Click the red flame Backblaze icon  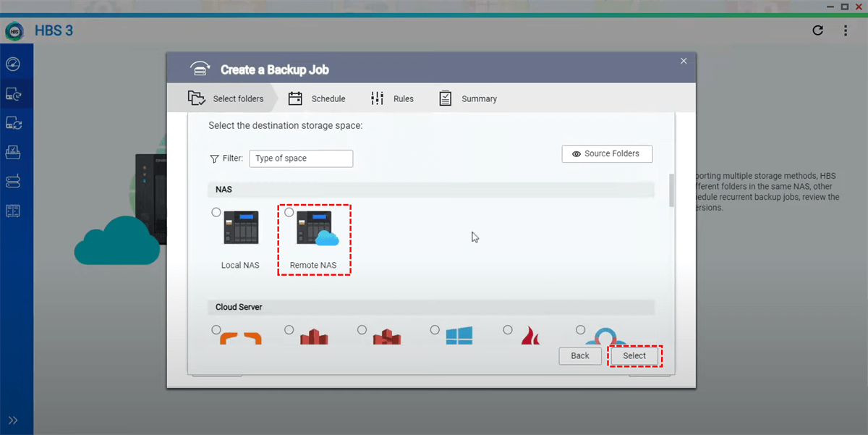[x=532, y=335]
